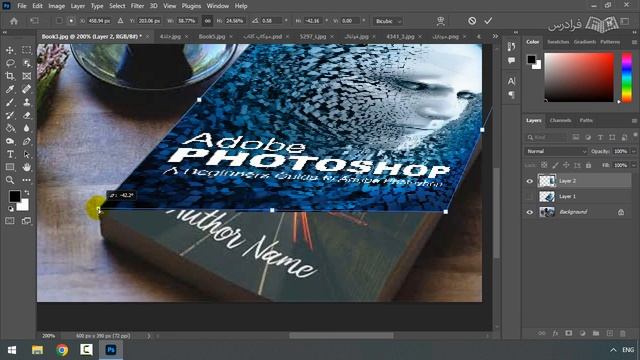Open the History panel icon
The height and width of the screenshot is (360, 640).
coord(511,47)
